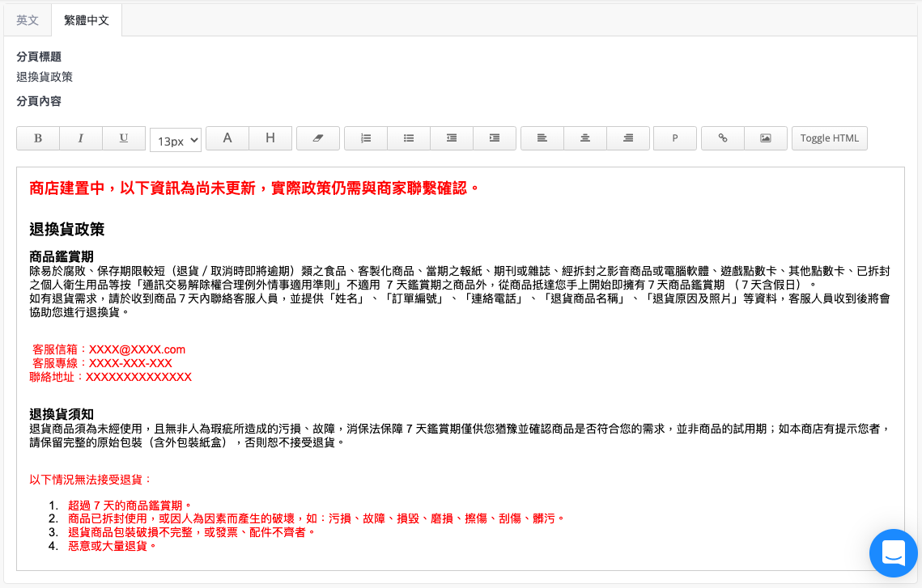This screenshot has height=588, width=922.
Task: Click the outdent icon
Action: [x=452, y=138]
